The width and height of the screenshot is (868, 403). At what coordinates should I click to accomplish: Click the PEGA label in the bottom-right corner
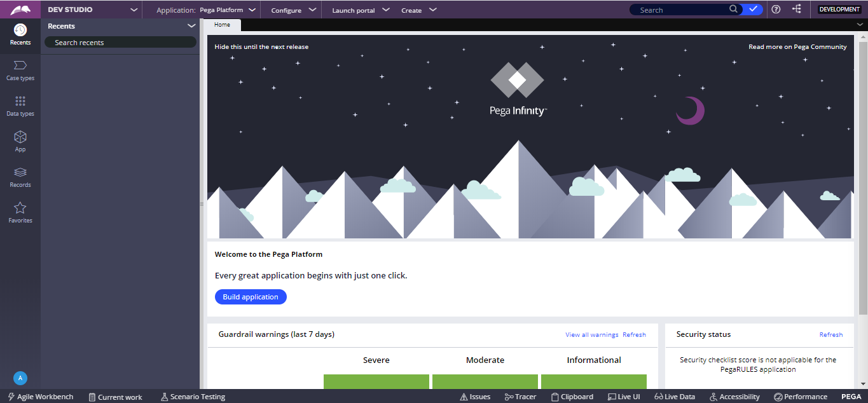pos(851,397)
